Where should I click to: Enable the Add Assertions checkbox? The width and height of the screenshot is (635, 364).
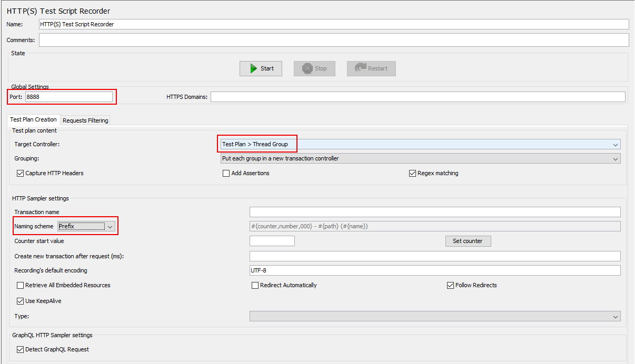(x=226, y=173)
